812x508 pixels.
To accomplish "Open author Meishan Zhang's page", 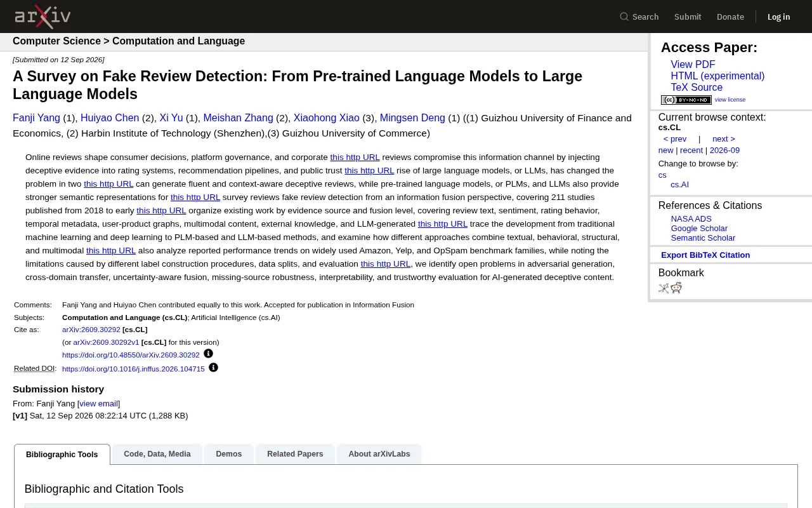I will point(238,118).
